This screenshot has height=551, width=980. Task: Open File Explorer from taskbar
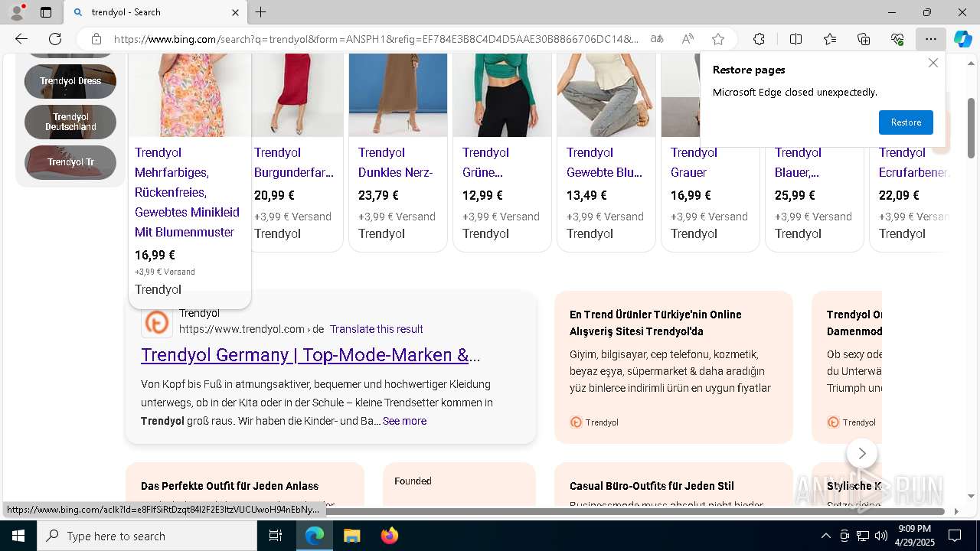[x=351, y=536]
